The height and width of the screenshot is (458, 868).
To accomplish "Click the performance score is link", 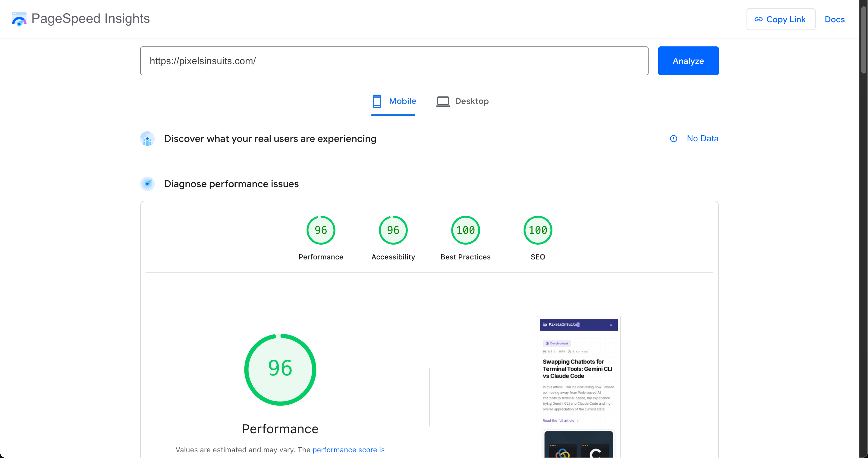I will [x=349, y=450].
